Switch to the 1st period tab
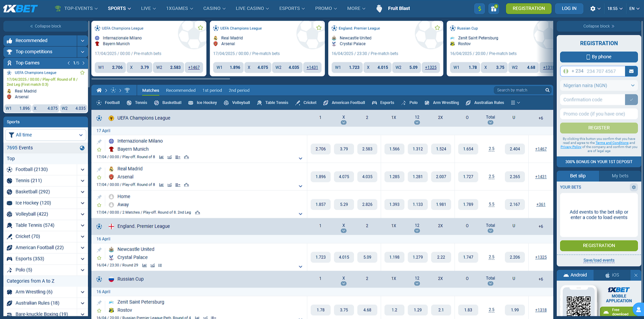This screenshot has height=319, width=644. point(212,91)
